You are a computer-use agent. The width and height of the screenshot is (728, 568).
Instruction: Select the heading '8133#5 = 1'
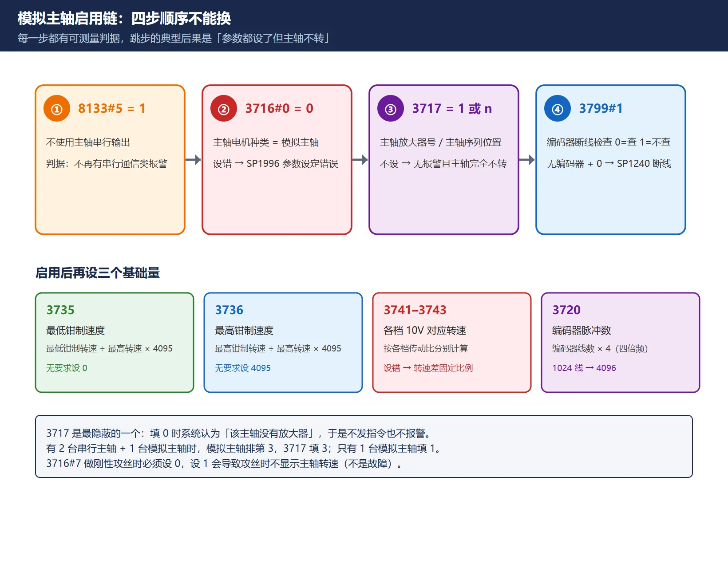112,108
